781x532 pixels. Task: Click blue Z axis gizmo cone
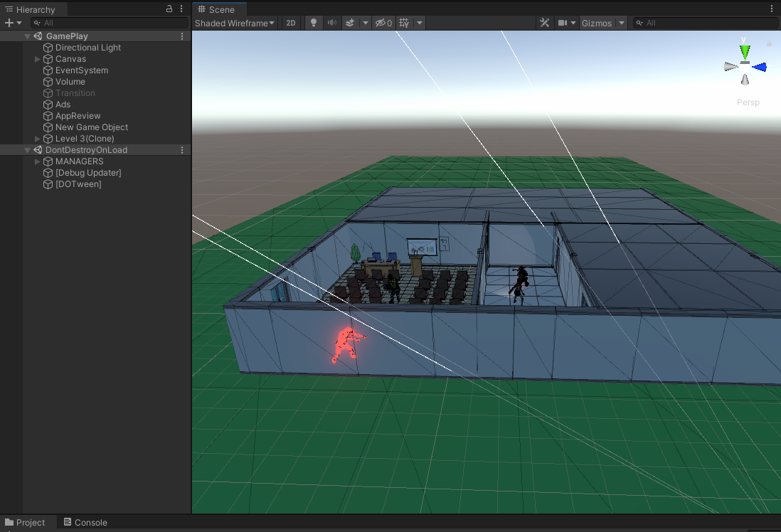(759, 67)
